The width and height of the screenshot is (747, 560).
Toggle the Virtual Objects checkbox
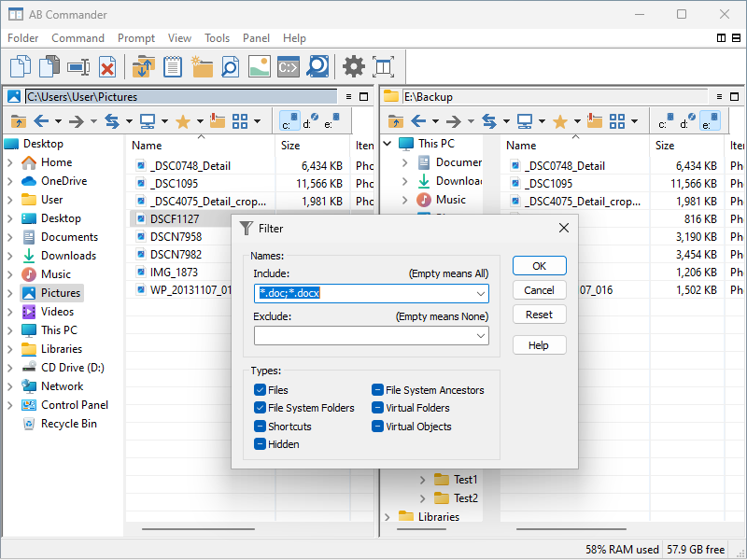tap(377, 427)
